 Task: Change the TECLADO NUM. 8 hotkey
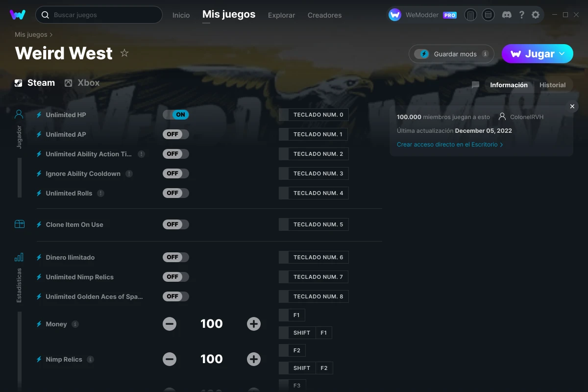tap(314, 296)
